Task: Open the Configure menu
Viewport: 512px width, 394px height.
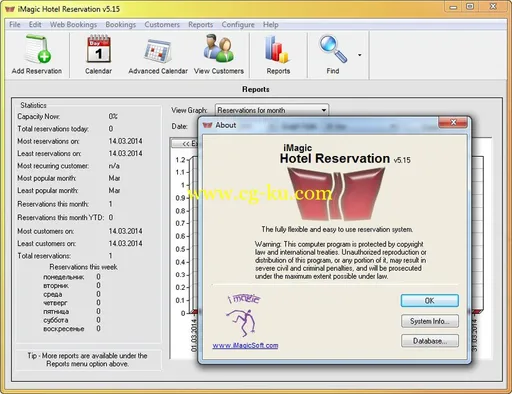Action: click(238, 25)
